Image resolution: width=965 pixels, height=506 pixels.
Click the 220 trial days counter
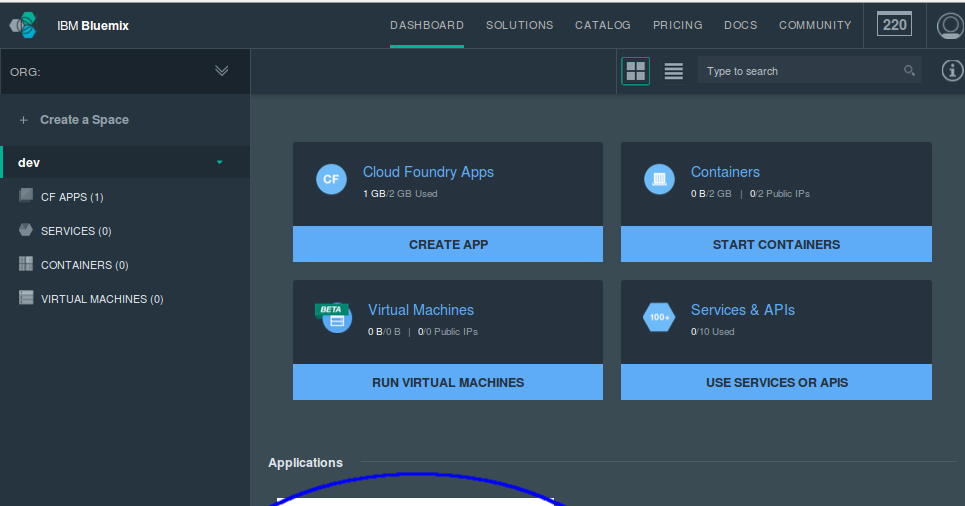click(x=894, y=25)
